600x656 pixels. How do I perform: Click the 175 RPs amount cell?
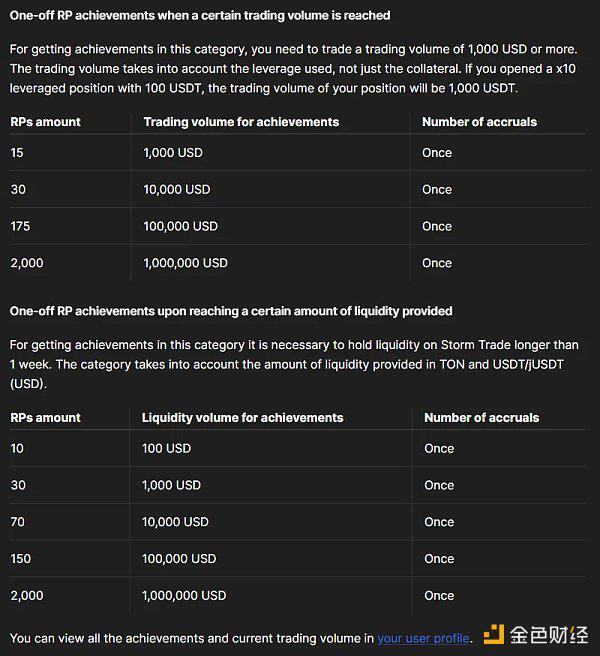click(x=20, y=226)
